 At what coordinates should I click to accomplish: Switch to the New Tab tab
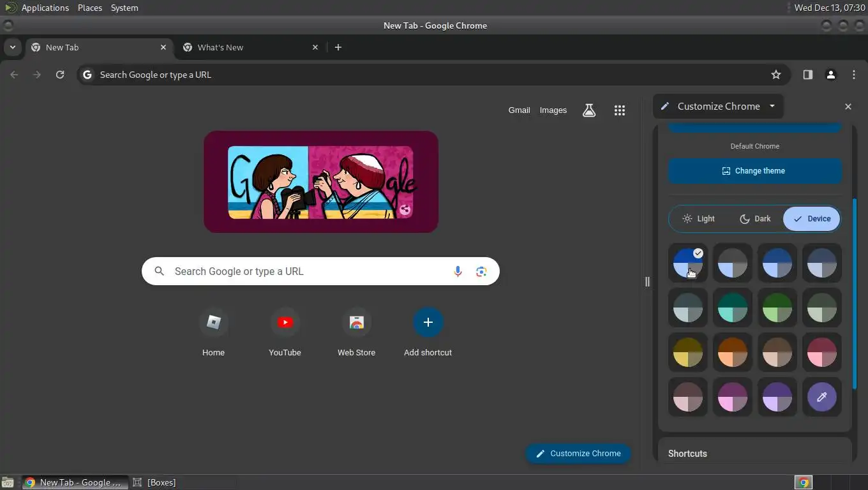tap(99, 47)
